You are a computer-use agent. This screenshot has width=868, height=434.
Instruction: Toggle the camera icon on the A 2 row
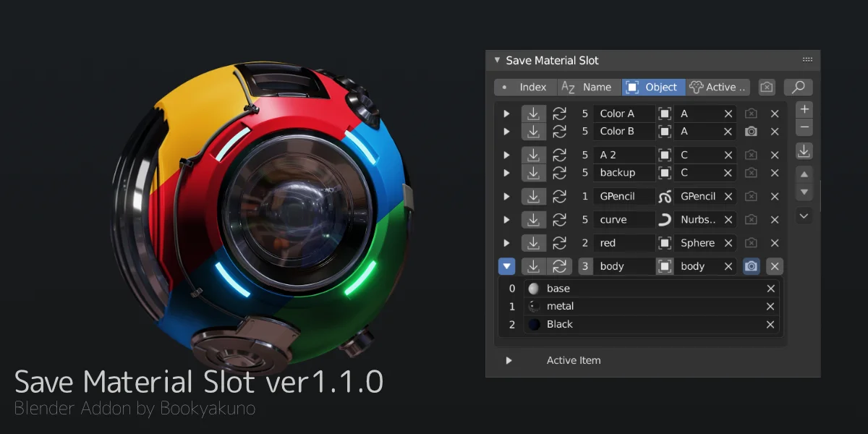[751, 154]
